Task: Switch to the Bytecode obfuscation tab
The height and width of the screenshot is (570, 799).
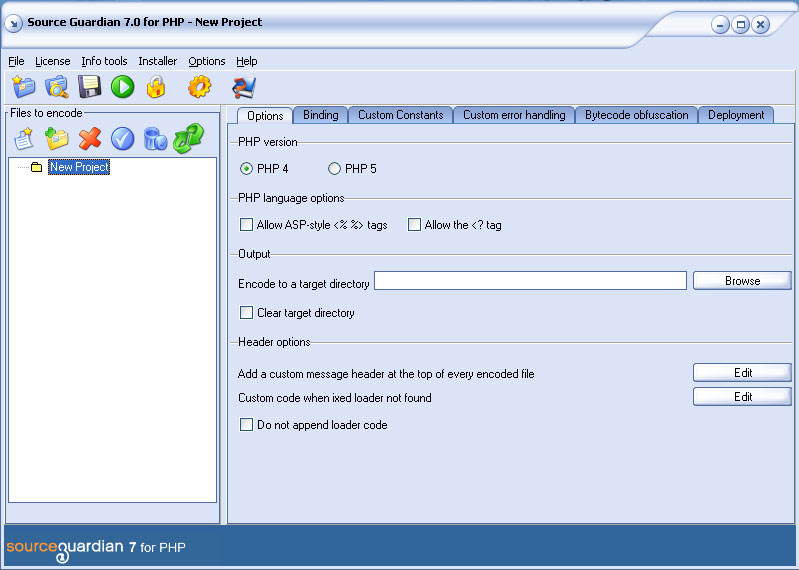Action: (x=636, y=115)
